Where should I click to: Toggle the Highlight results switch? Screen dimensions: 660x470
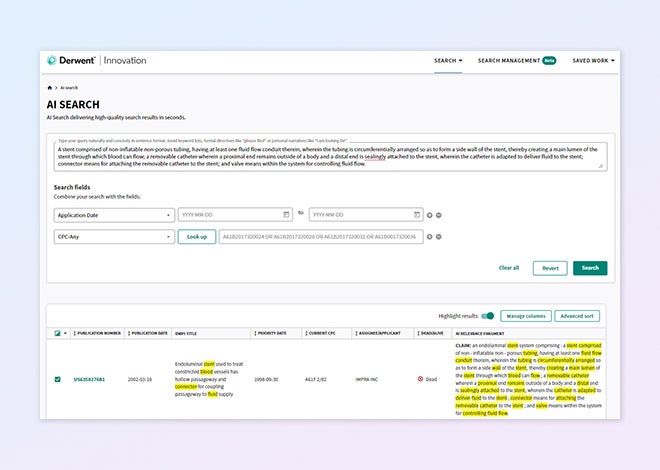tap(488, 316)
